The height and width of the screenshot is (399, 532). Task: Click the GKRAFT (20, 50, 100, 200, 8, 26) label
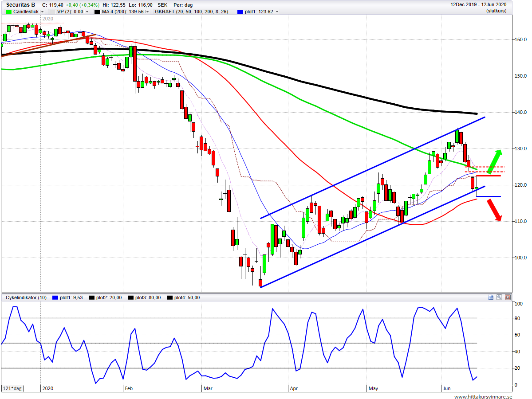coord(191,12)
